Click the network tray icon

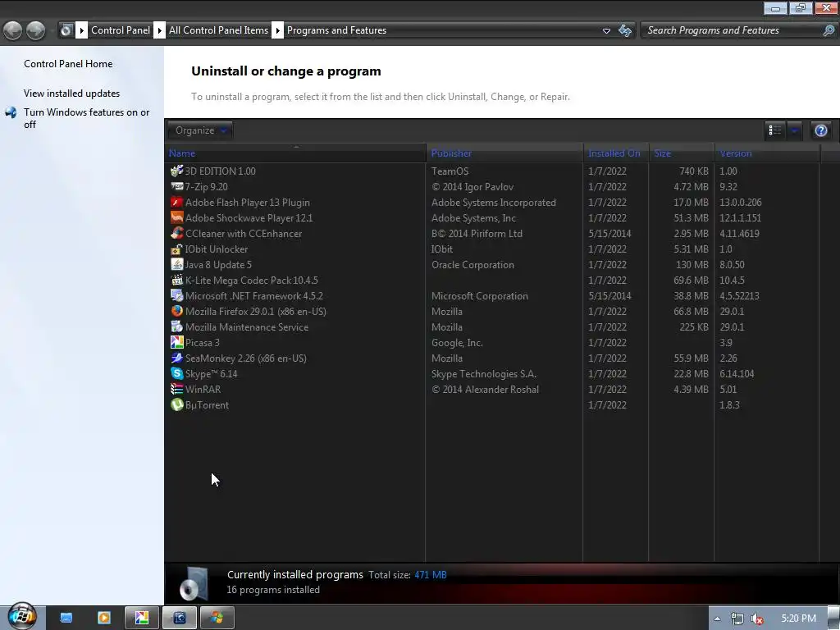click(x=737, y=619)
